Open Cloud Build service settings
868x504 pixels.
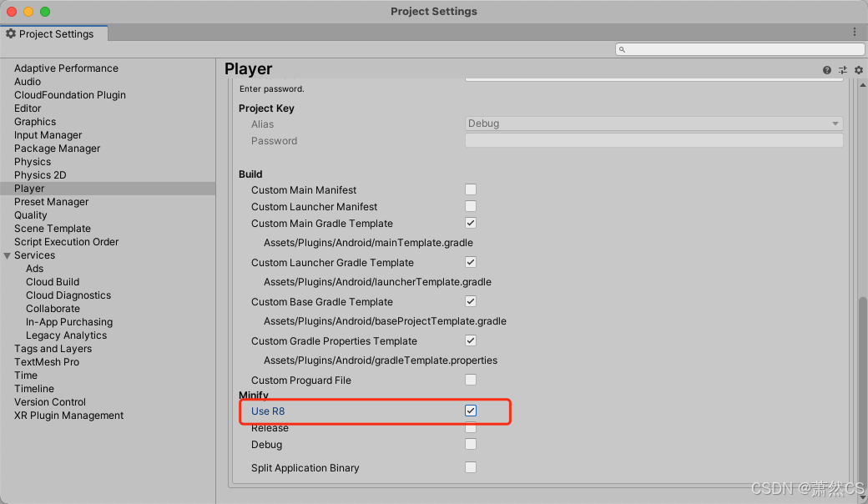coord(53,281)
